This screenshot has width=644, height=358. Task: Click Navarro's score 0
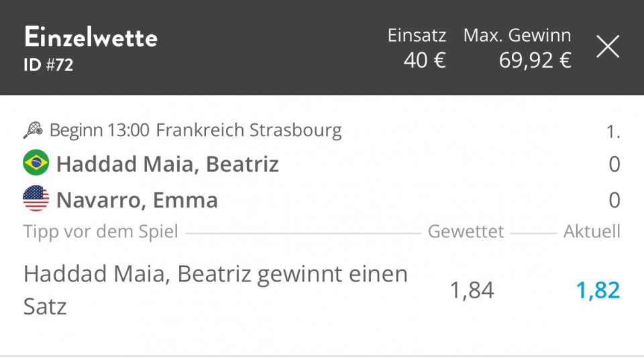tap(614, 200)
